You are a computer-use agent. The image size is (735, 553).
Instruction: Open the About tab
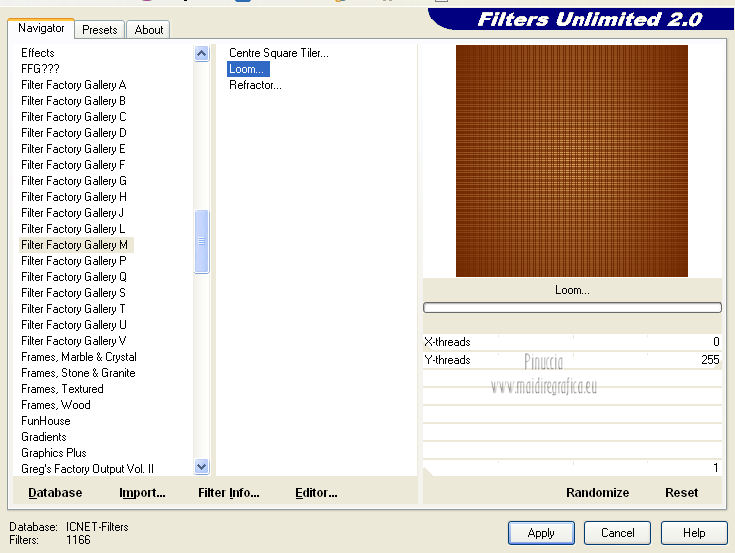click(x=149, y=30)
